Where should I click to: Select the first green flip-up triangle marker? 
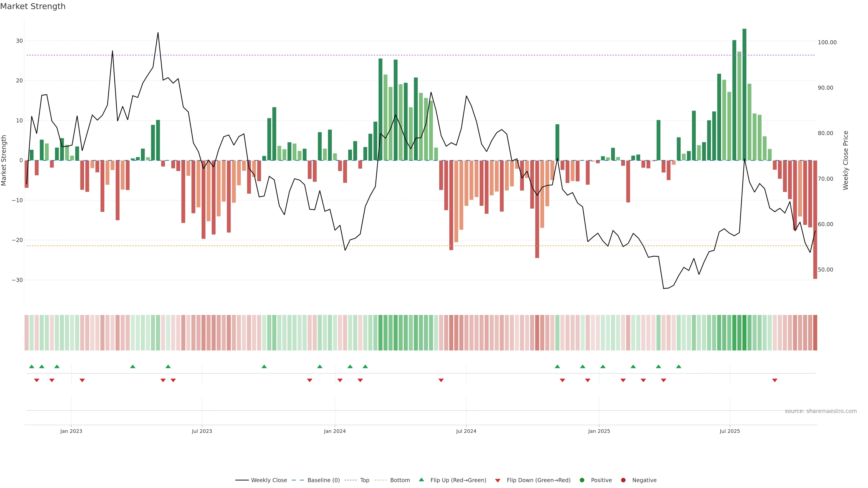(x=32, y=366)
